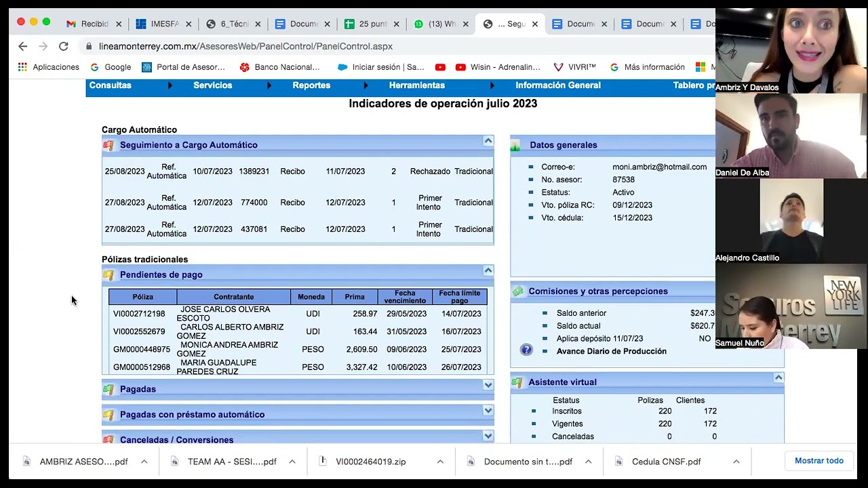The width and height of the screenshot is (868, 488).
Task: Open options for Documento sin t pdf download
Action: tap(588, 462)
